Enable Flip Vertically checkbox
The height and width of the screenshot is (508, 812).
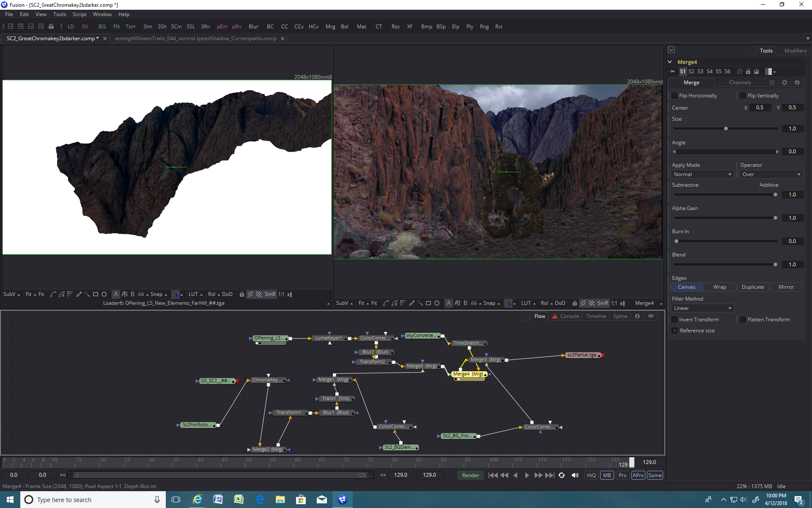pyautogui.click(x=743, y=96)
